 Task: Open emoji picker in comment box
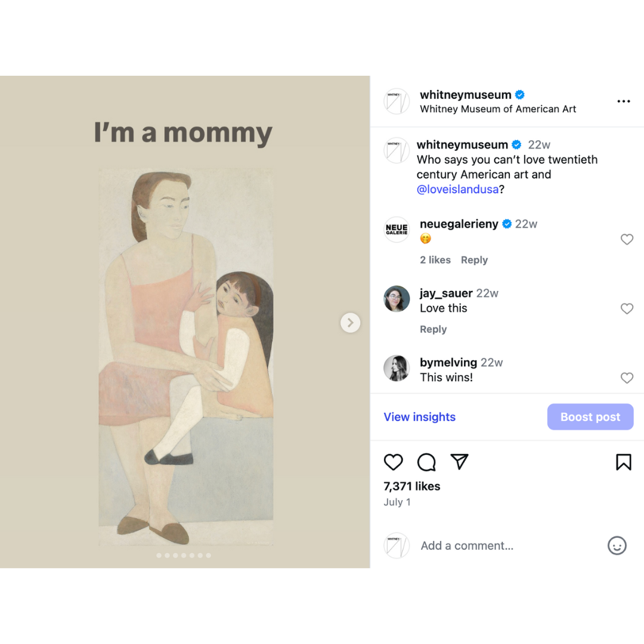point(617,546)
